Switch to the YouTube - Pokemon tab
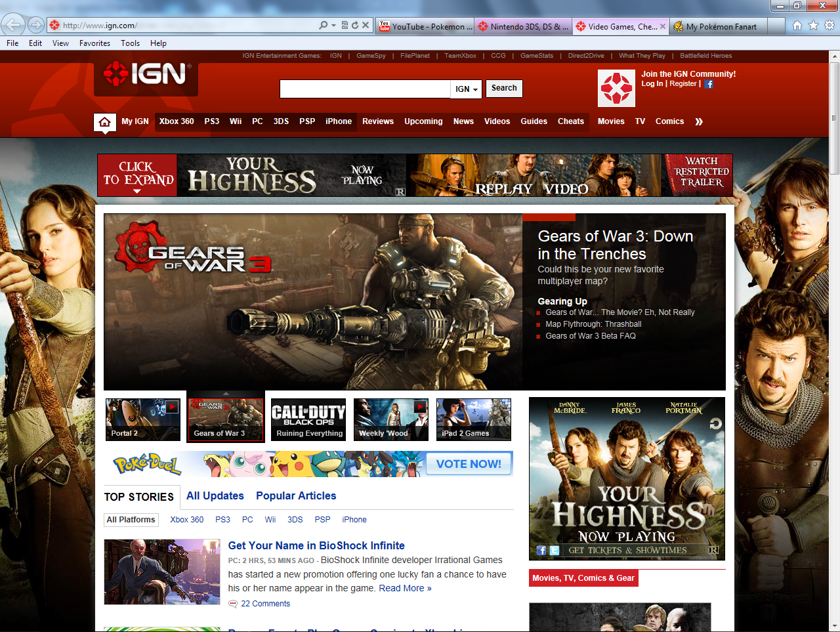 [425, 27]
